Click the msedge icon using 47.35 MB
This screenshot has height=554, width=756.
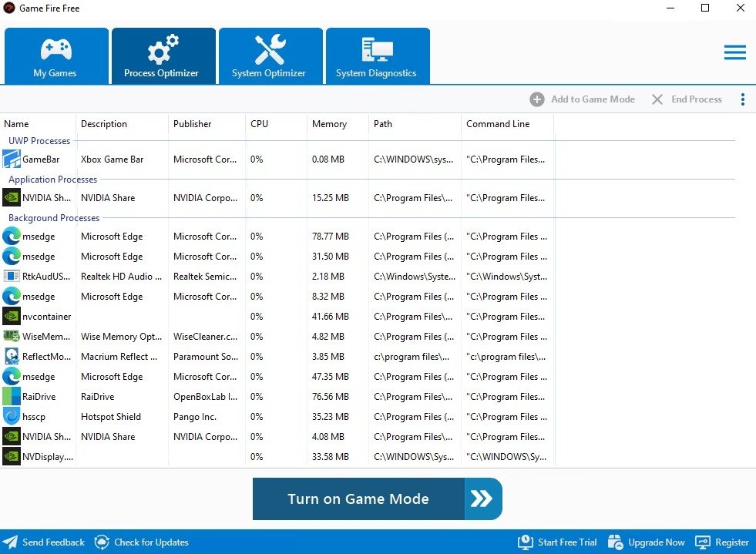tap(12, 376)
